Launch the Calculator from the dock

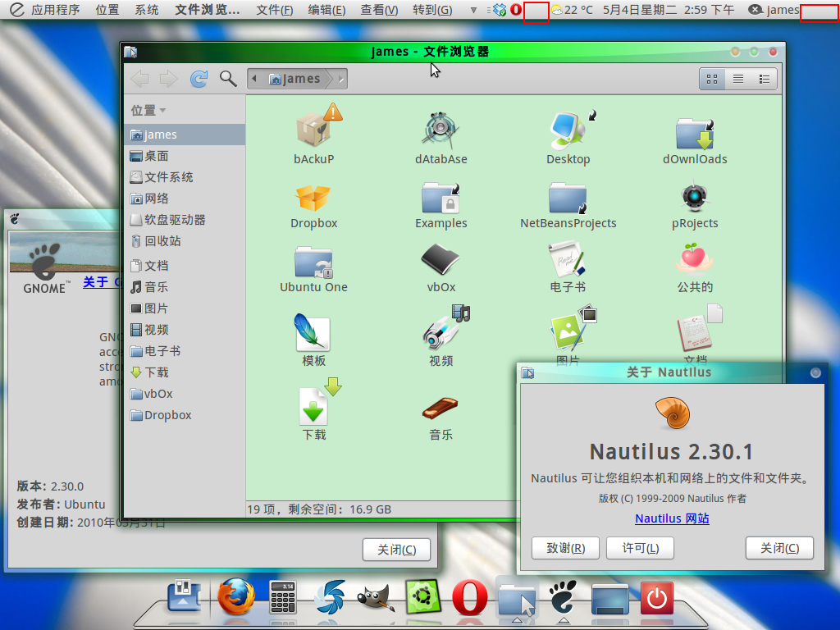[283, 597]
